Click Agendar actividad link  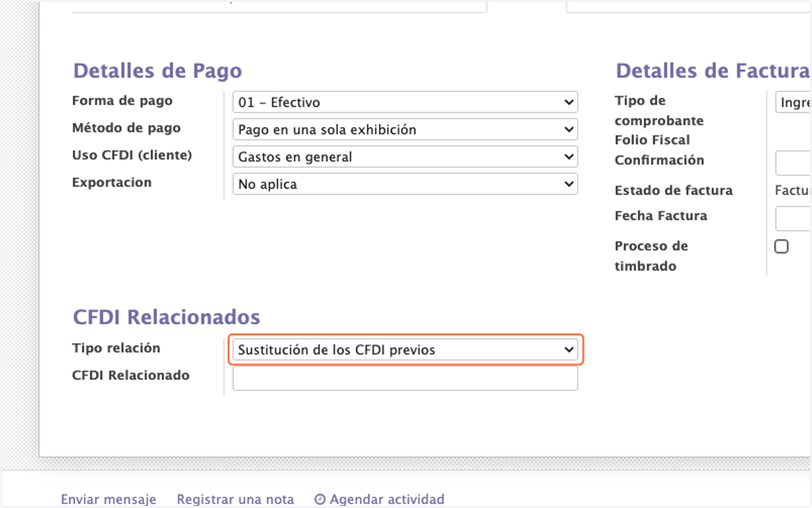[387, 499]
